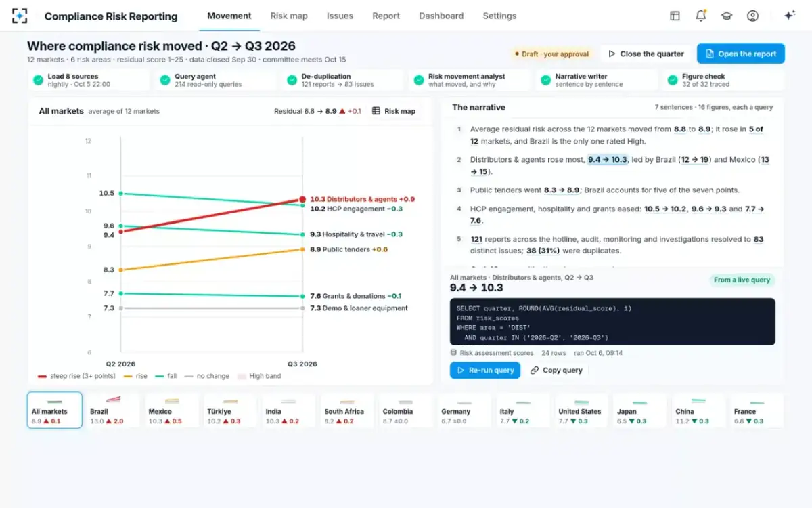Image resolution: width=812 pixels, height=508 pixels.
Task: Click Open the report button
Action: click(x=741, y=54)
